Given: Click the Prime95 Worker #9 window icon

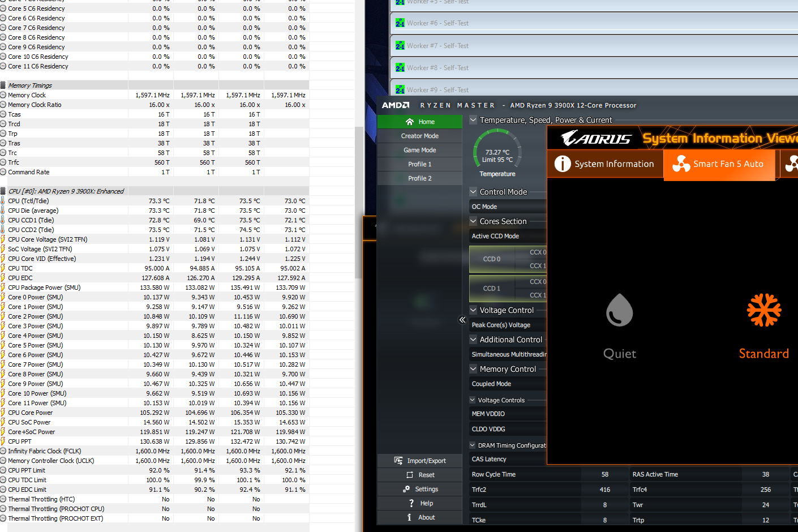Looking at the screenshot, I should click(400, 90).
